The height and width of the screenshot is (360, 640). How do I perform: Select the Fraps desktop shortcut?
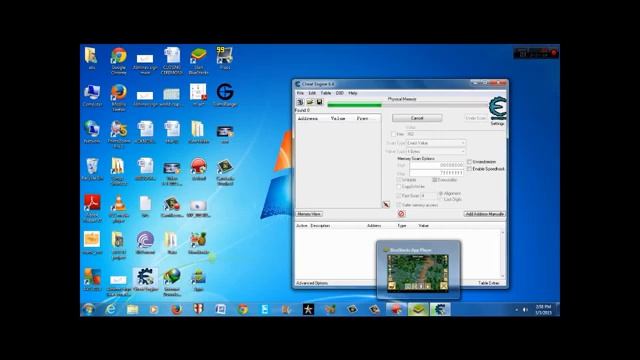tap(225, 58)
